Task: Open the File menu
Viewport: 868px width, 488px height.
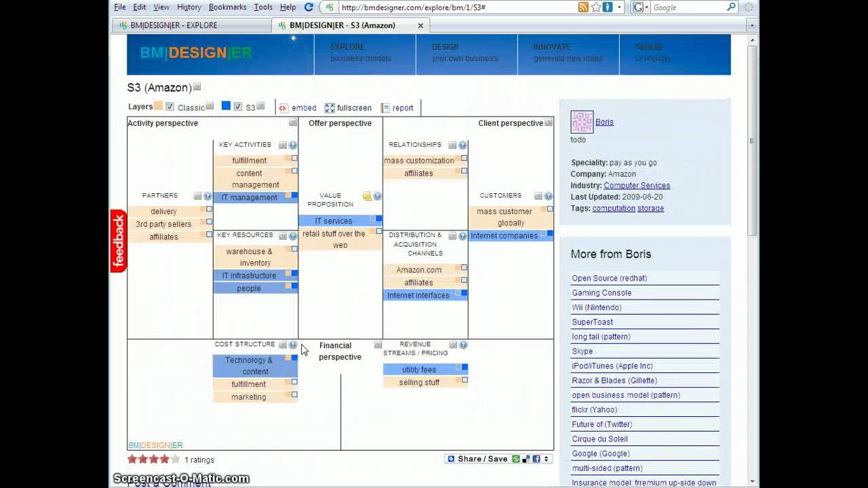Action: (x=120, y=7)
